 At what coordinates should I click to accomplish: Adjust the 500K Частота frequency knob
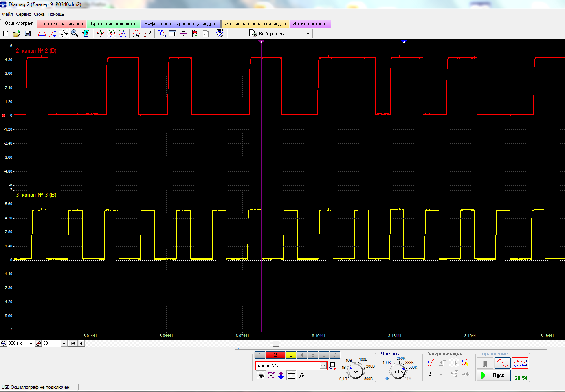(398, 371)
